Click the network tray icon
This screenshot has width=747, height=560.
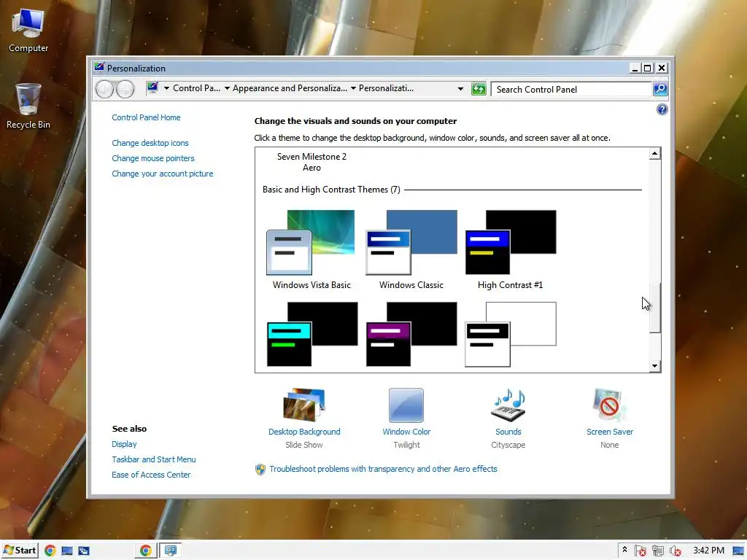tap(657, 551)
